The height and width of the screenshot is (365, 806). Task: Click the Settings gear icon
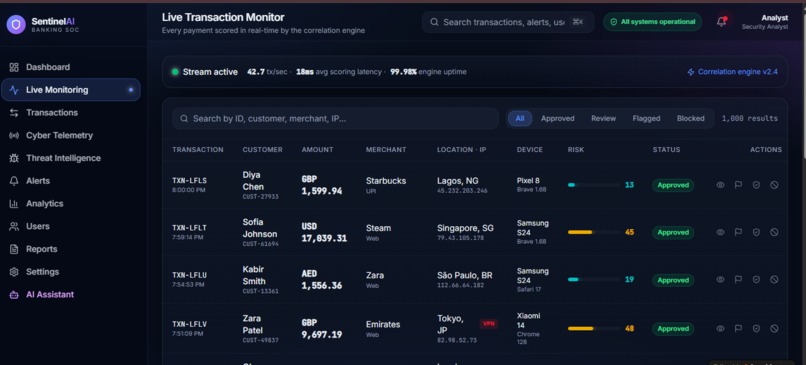click(14, 272)
